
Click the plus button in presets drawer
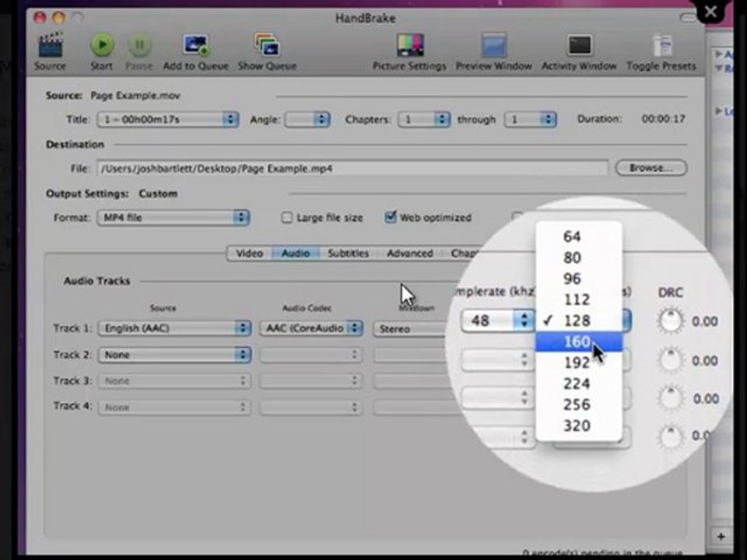coord(721,537)
